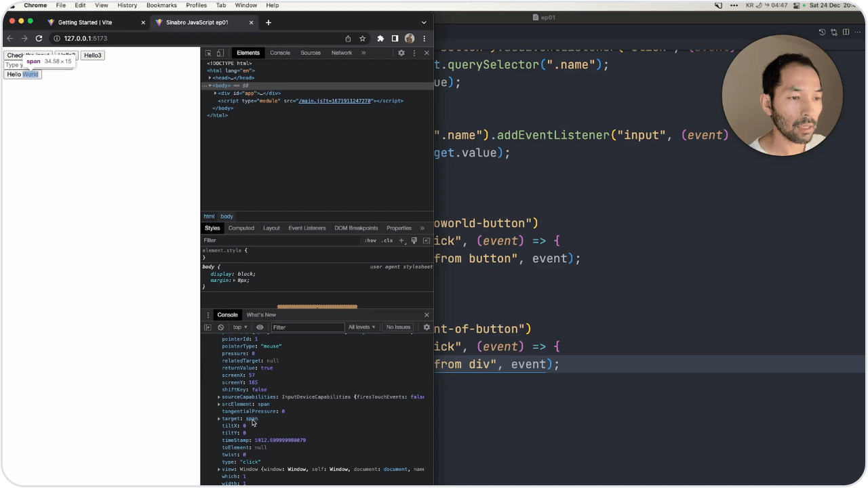Open the Layout tab
Viewport: 868px width, 488px height.
271,228
